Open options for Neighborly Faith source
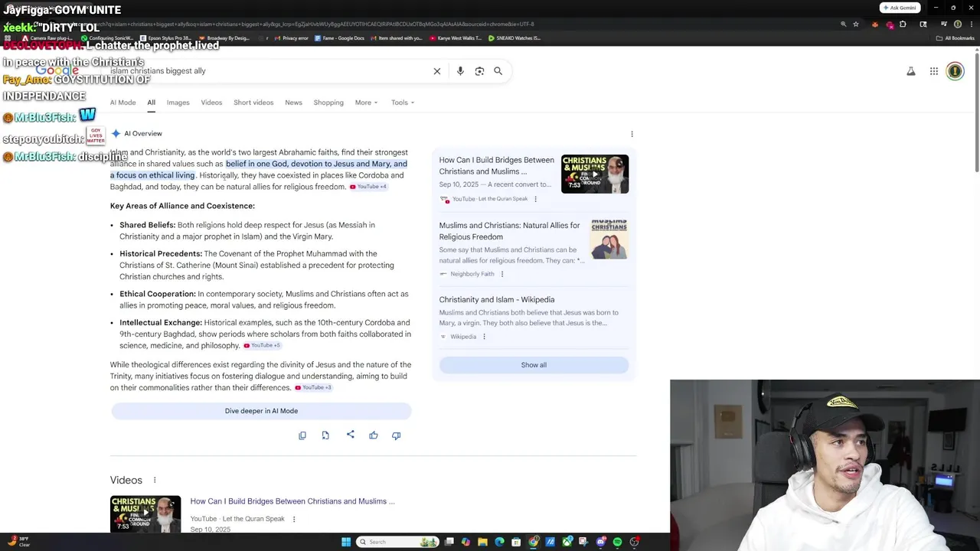This screenshot has width=980, height=551. coord(502,274)
